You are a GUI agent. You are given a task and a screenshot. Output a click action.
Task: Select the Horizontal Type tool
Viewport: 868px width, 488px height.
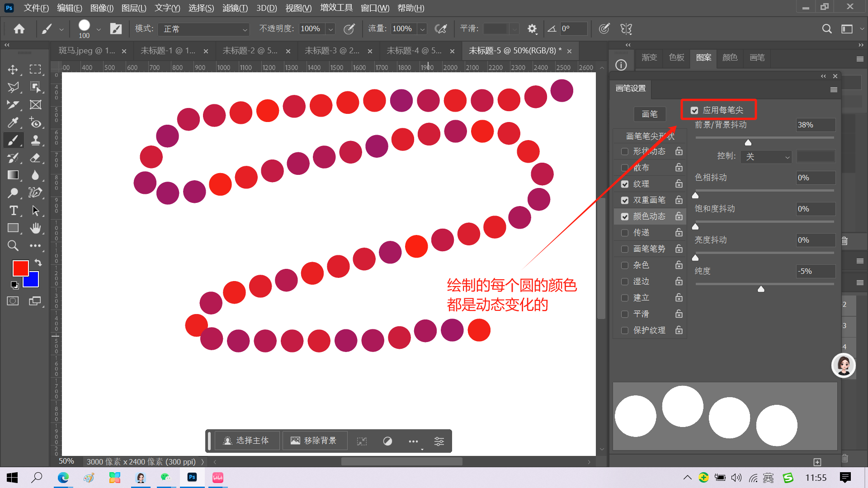tap(13, 211)
